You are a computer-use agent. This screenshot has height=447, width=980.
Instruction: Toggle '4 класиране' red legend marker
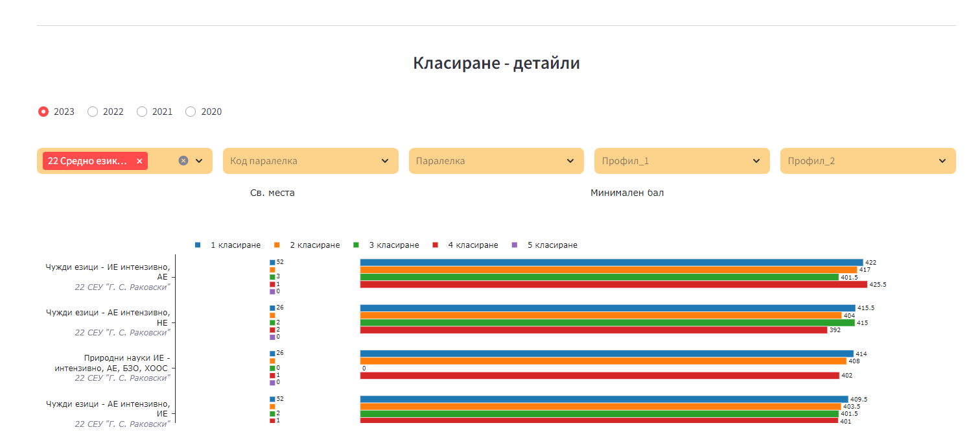coord(435,245)
